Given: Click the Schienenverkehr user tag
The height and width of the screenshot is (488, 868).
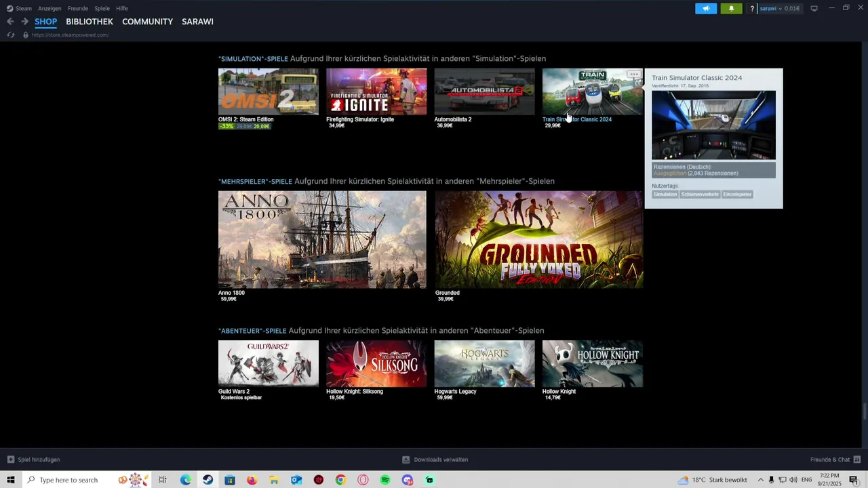Looking at the screenshot, I should pos(700,195).
